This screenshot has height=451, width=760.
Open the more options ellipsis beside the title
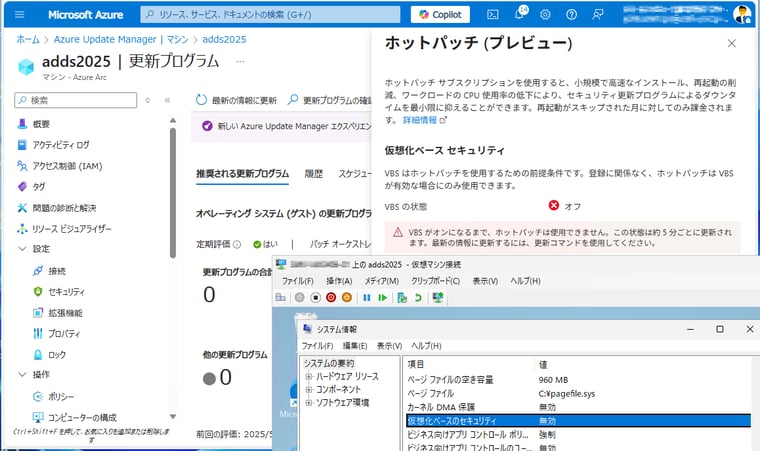(x=240, y=62)
